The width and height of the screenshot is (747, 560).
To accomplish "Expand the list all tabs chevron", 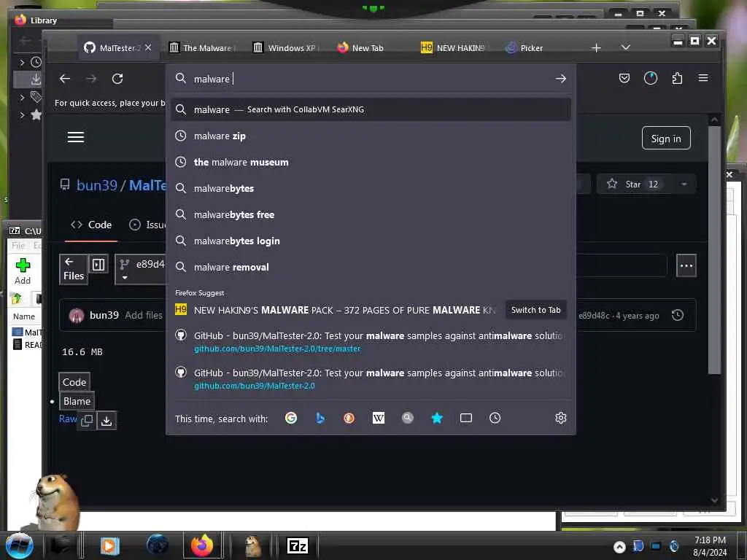I will (625, 47).
